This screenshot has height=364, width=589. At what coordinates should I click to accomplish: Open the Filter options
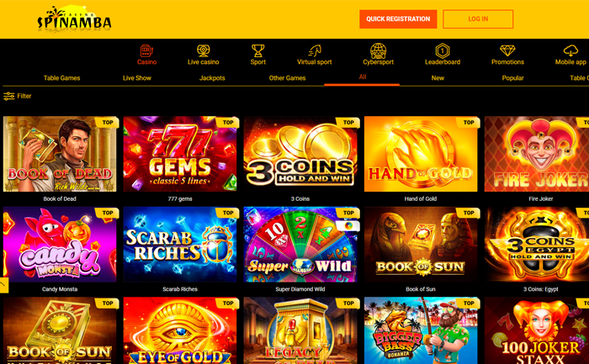click(18, 96)
